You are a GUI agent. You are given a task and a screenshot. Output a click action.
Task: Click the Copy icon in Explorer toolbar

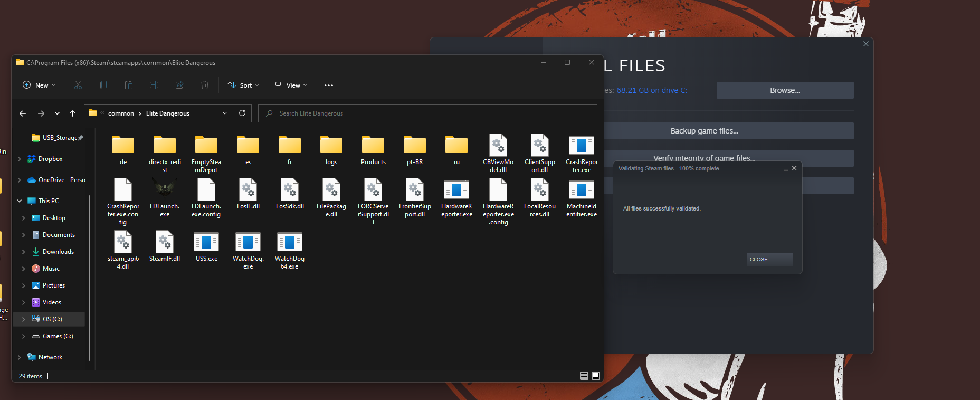pos(103,85)
